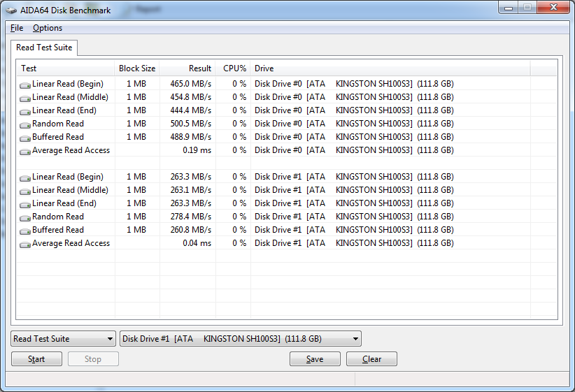Click 1 MB block size in Disk Drive #0 Buffered Read row

[x=136, y=137]
